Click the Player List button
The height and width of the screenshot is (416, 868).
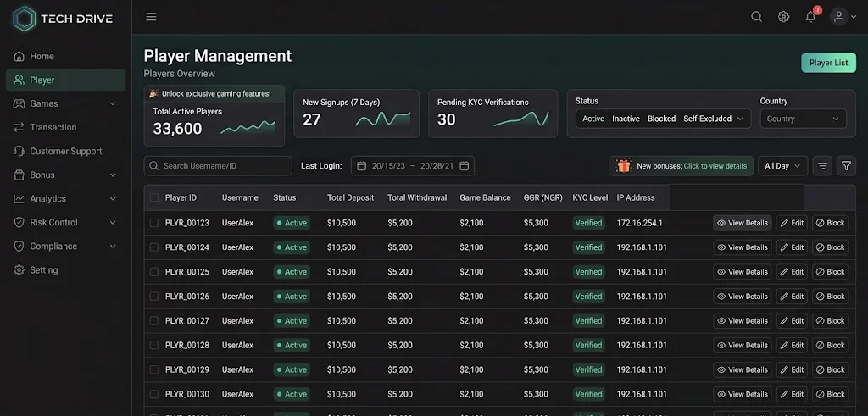828,63
